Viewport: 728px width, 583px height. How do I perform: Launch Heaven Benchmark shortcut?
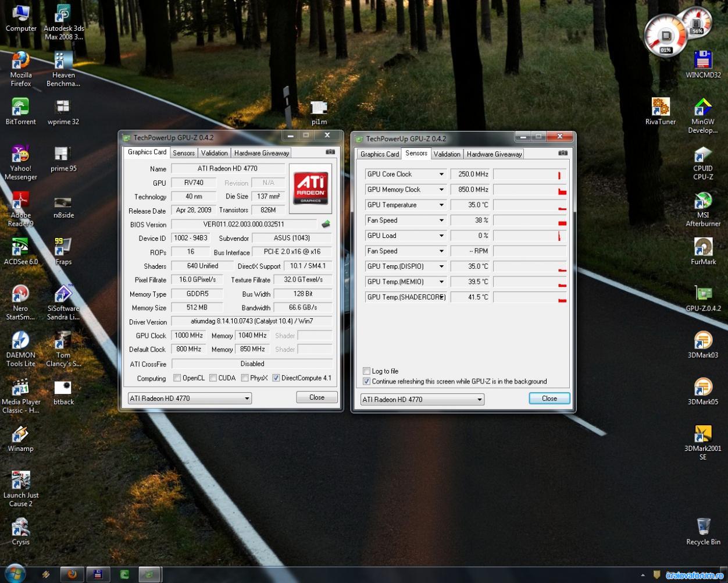pyautogui.click(x=63, y=69)
